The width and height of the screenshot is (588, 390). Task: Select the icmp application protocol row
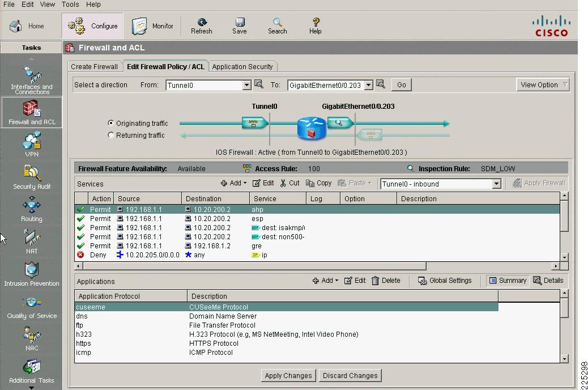click(287, 353)
